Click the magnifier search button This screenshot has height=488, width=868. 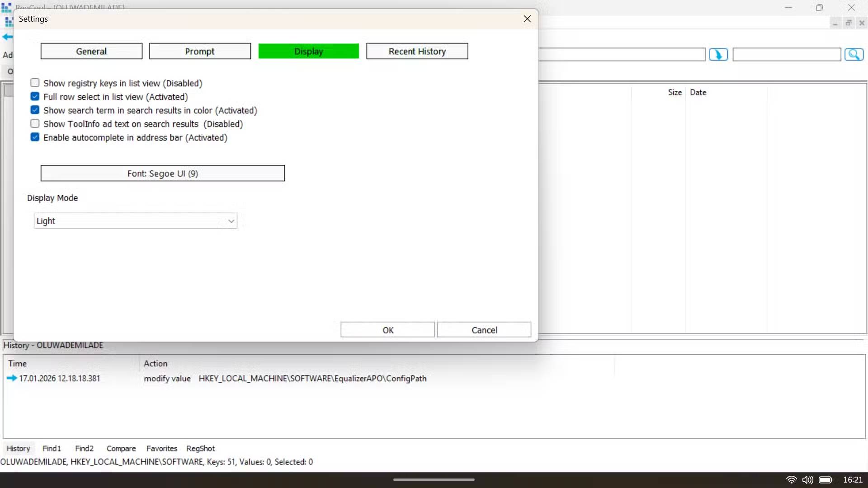(854, 55)
